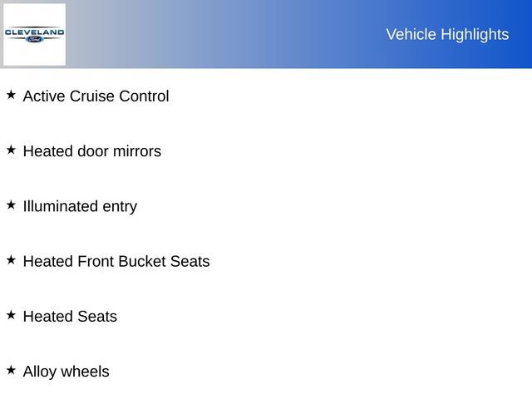The image size is (532, 399).
Task: Click the word Cruise in the first highlight
Action: (91, 96)
